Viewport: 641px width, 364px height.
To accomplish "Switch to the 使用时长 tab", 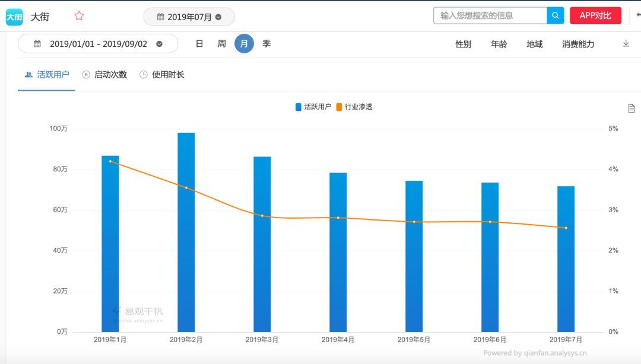I will 162,75.
